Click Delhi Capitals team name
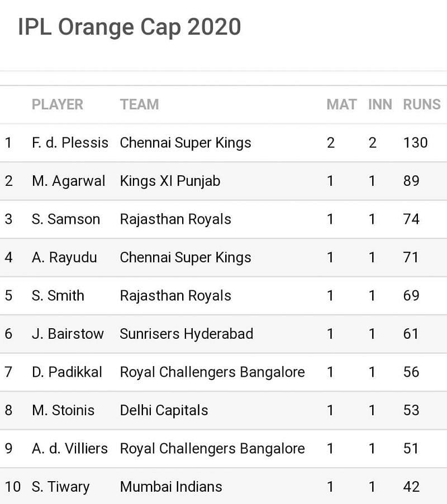The image size is (447, 504). click(164, 410)
